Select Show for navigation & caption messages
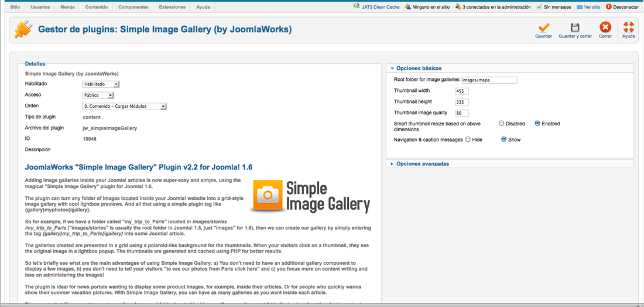Screen dimensions: 644x307 click(503, 139)
